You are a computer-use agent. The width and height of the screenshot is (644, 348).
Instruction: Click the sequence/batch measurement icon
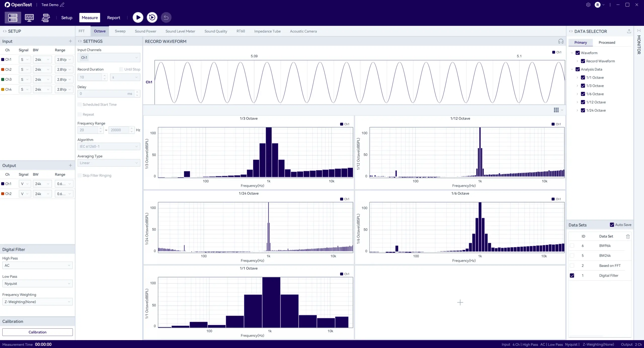tap(46, 18)
